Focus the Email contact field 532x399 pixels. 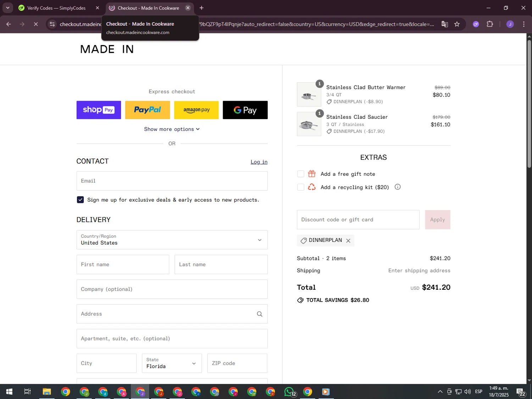(172, 181)
